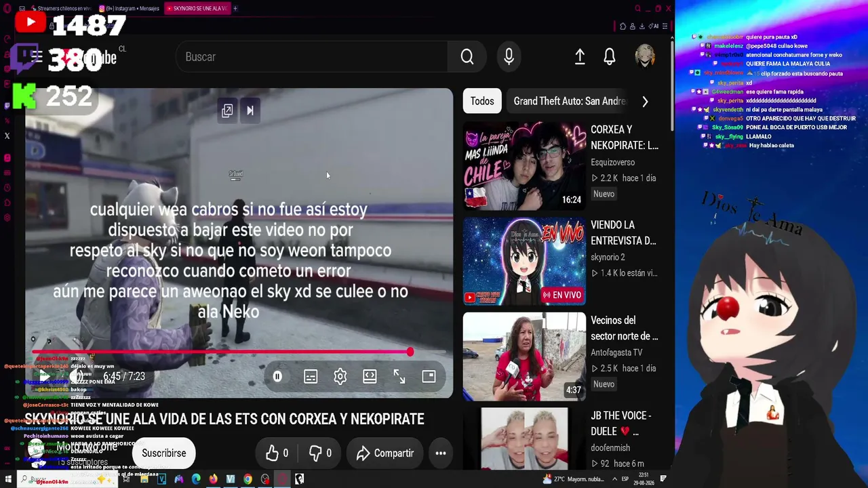Show more filter chips with the arrow
This screenshot has width=868, height=488.
[x=645, y=102]
